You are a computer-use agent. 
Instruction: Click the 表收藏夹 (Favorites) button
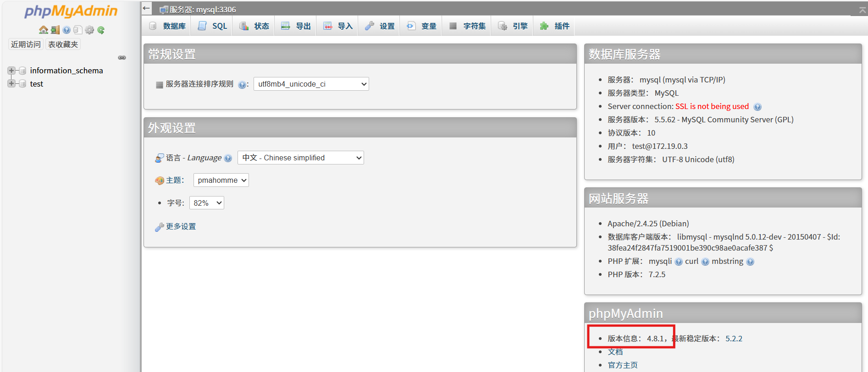click(x=63, y=44)
